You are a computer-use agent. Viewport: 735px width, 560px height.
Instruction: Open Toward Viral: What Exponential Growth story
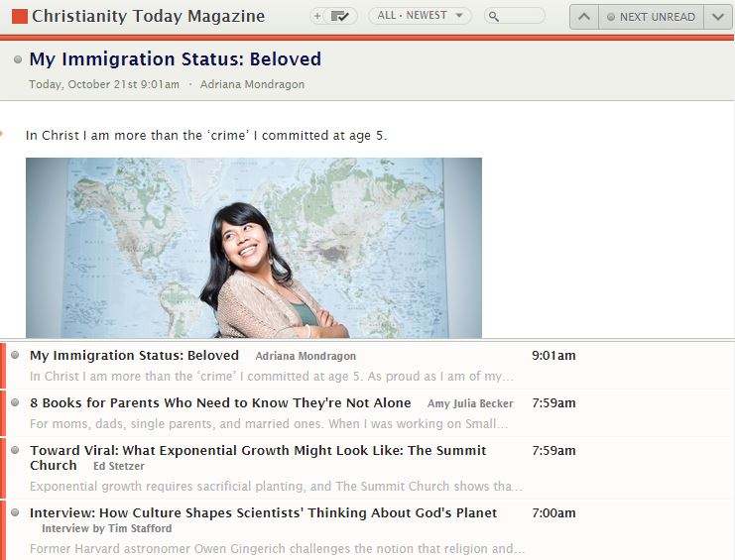click(258, 458)
